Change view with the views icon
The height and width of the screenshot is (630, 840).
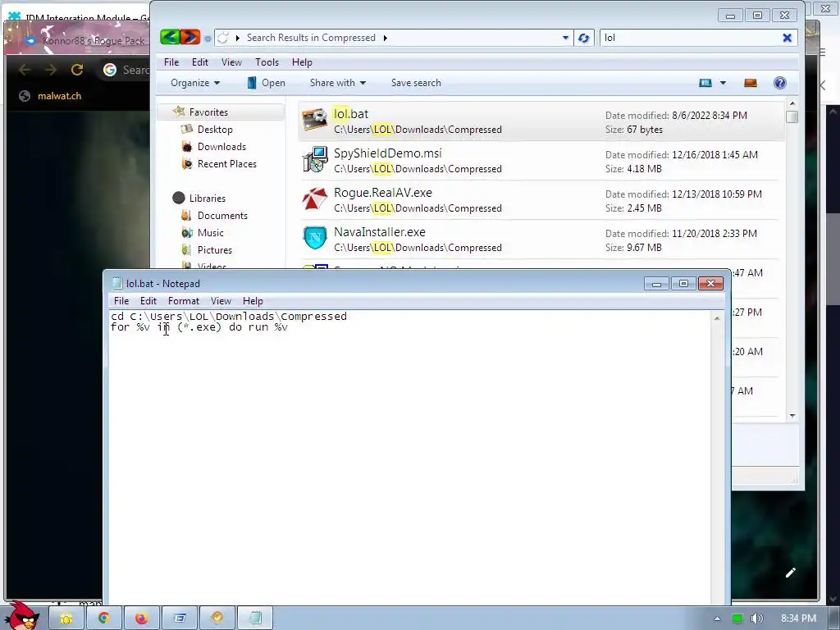[x=705, y=83]
